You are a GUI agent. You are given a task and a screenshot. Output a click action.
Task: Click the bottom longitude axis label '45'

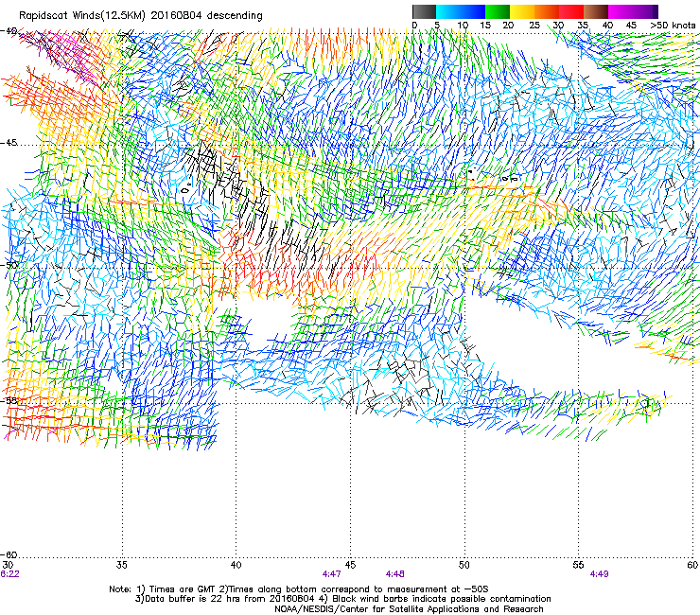point(350,565)
